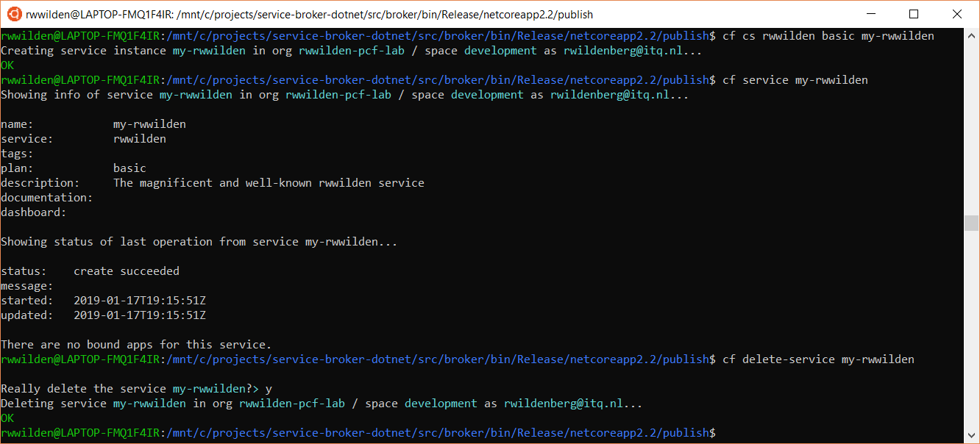Screen dimensions: 980x444
Task: Click the 'name:' label
Action: tap(17, 124)
